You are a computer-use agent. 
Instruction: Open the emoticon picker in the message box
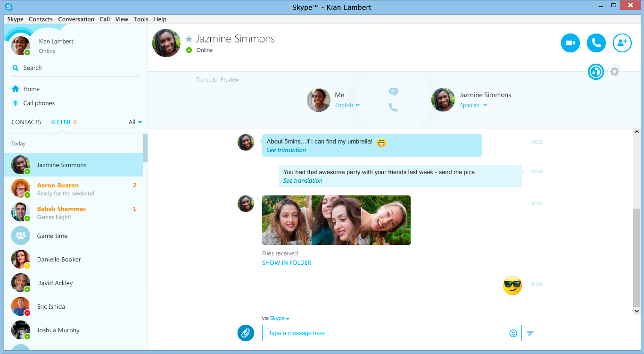point(512,333)
